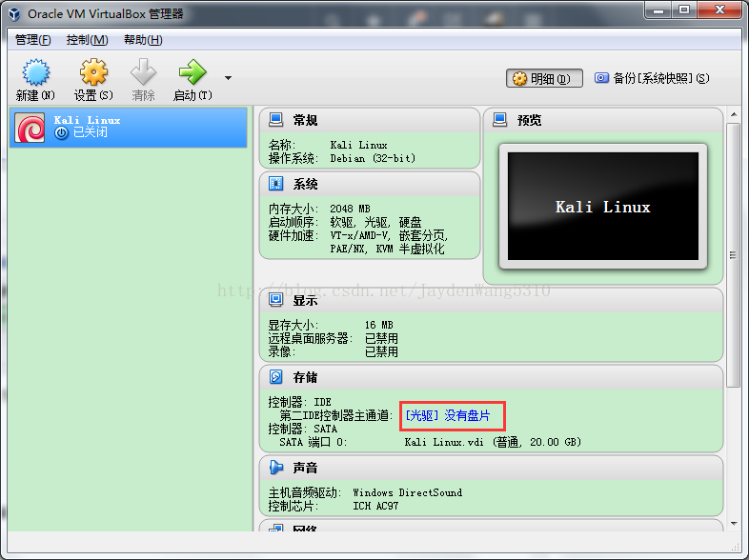Click the '2048 MB' memory size value

point(350,209)
